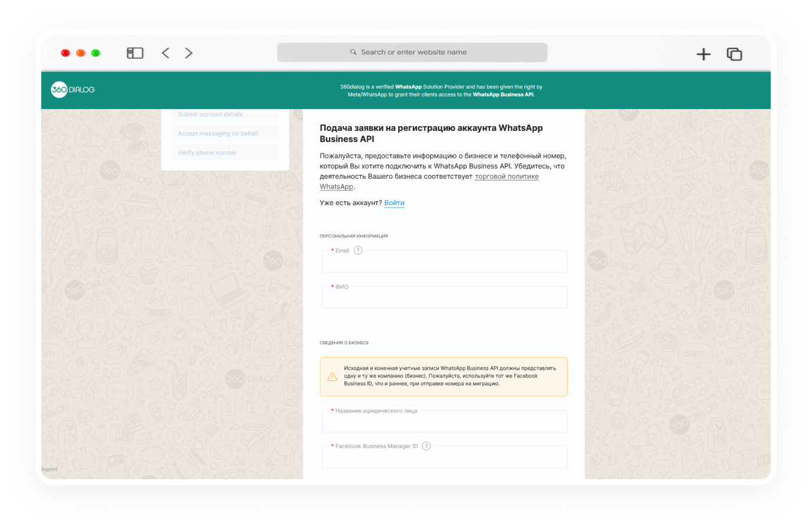Click the ПЕРСОНАЛЬНАЯ ИНФОРМАЦИЯ section label
The width and height of the screenshot is (812, 527).
click(x=354, y=236)
